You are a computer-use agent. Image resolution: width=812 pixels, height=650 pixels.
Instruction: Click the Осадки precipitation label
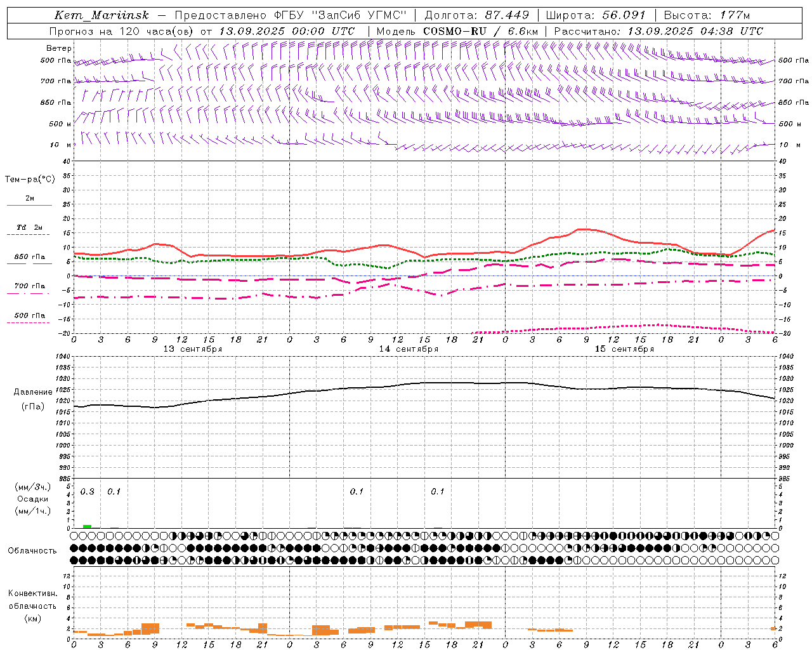click(x=33, y=499)
